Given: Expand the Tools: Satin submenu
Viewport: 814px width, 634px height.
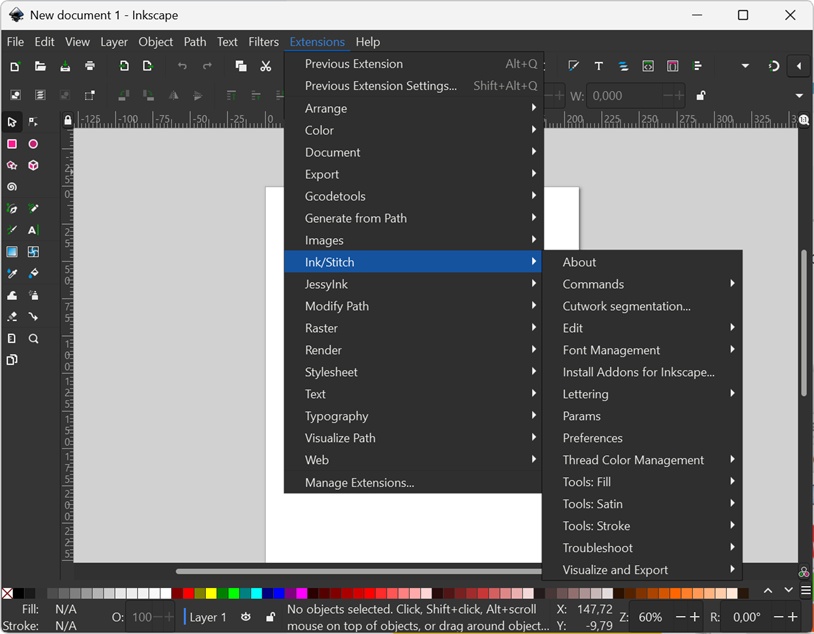Looking at the screenshot, I should [x=642, y=504].
